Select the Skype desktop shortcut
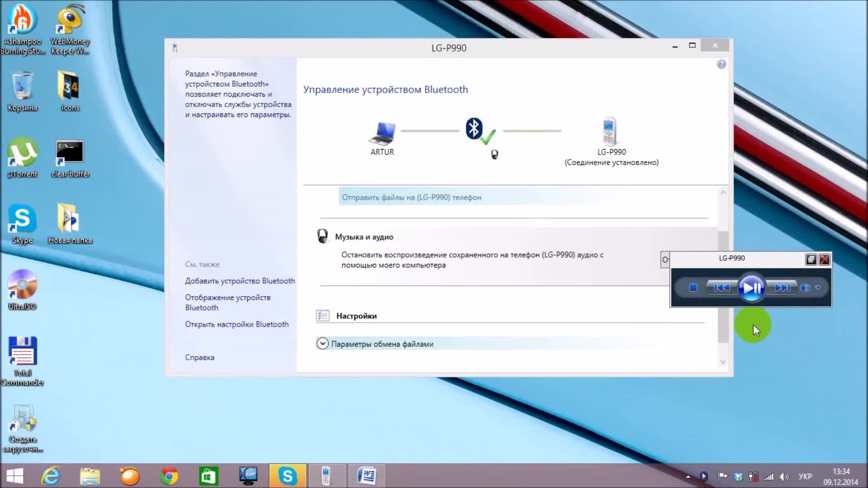This screenshot has width=868, height=488. pyautogui.click(x=22, y=224)
